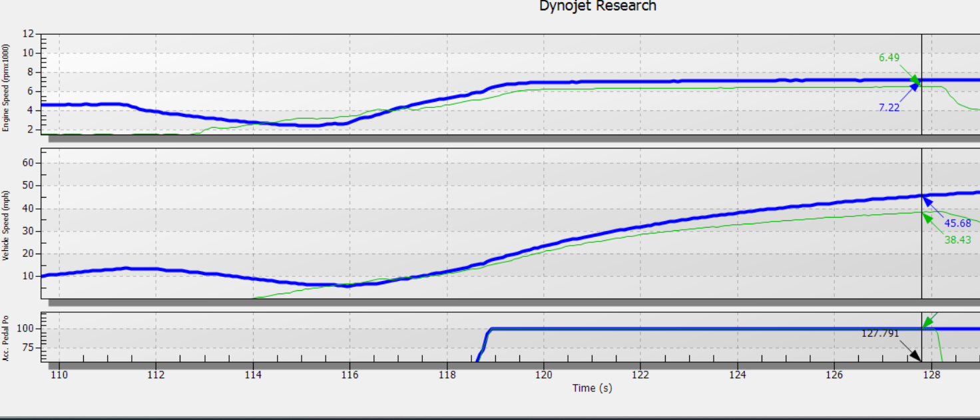The width and height of the screenshot is (980, 420).
Task: Select the 127.791 cursor time label
Action: click(880, 333)
